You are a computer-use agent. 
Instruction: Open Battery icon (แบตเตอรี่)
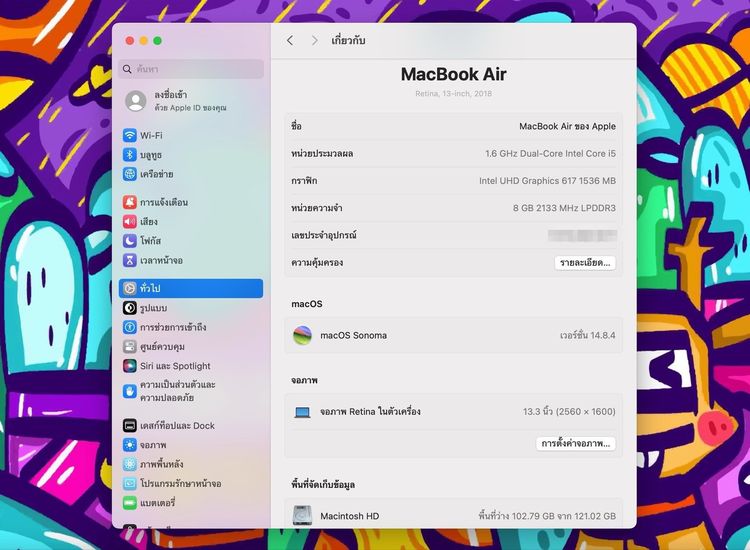coord(130,503)
